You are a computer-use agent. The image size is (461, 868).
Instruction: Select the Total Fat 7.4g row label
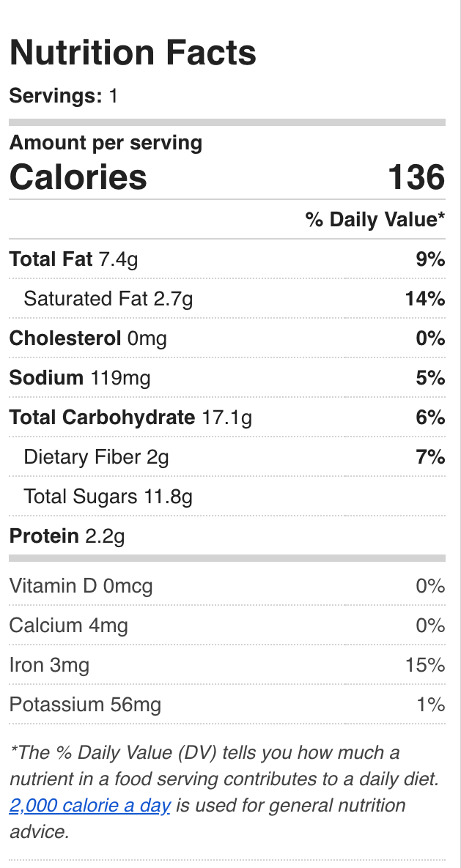[74, 259]
